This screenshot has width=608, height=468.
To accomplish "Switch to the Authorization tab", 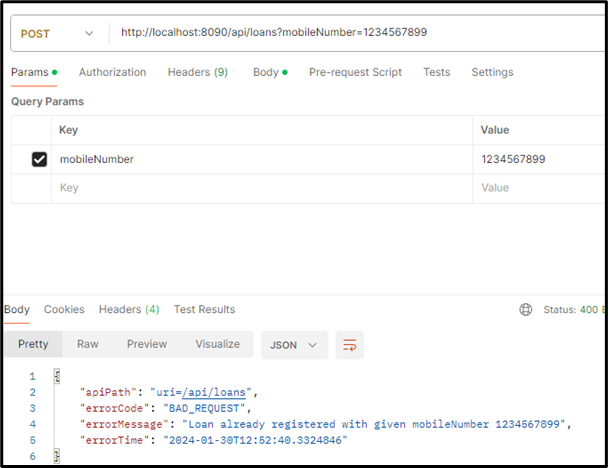I will [x=112, y=73].
